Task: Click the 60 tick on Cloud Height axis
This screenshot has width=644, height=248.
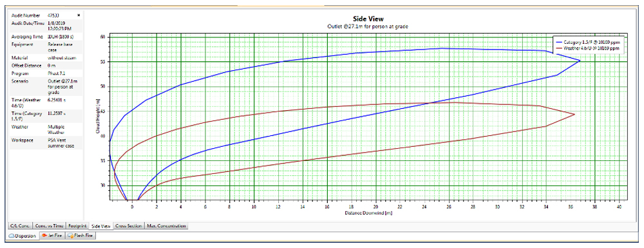Action: click(x=103, y=37)
